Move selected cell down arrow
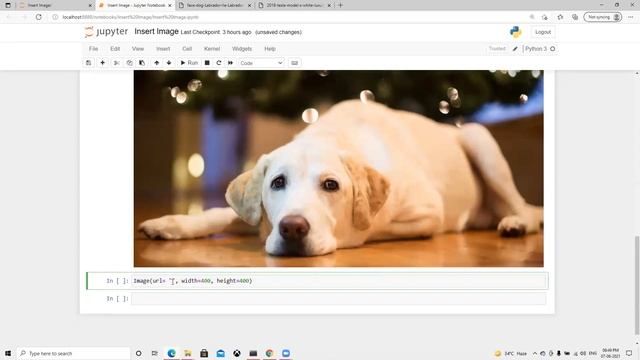The width and height of the screenshot is (640, 360). (169, 63)
